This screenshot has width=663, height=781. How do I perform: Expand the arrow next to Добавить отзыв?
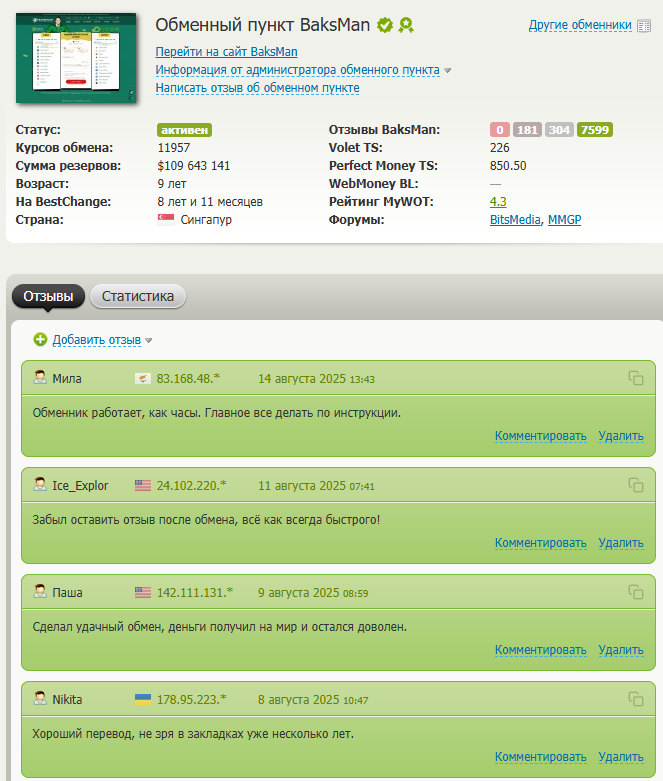[x=148, y=341]
